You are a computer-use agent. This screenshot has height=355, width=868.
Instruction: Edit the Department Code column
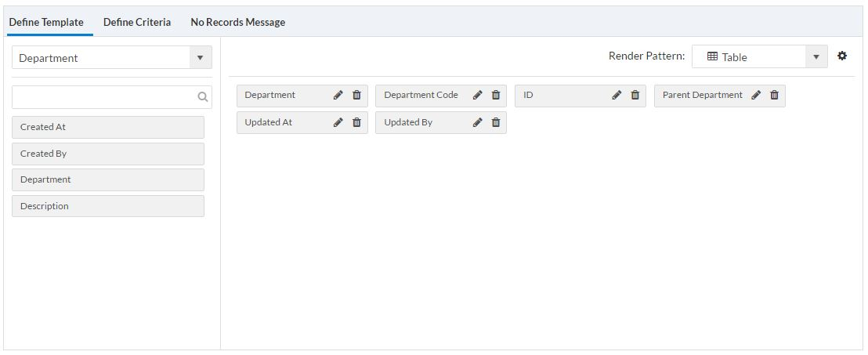477,95
